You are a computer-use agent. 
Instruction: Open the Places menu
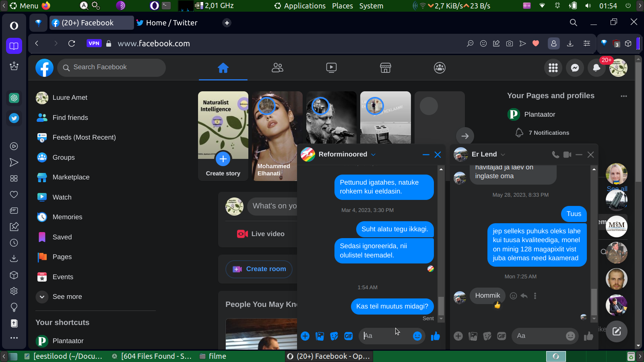[x=343, y=6]
